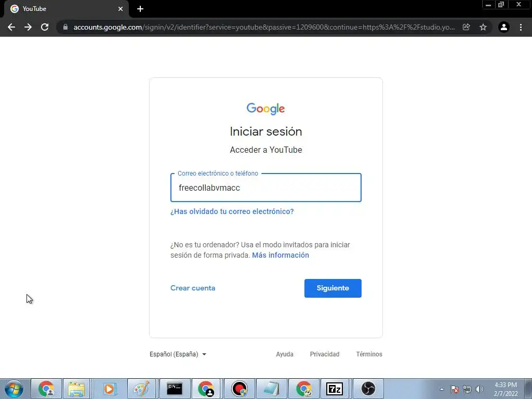Screen dimensions: 532x399
Task: Share this page using the share icon
Action: pyautogui.click(x=467, y=27)
